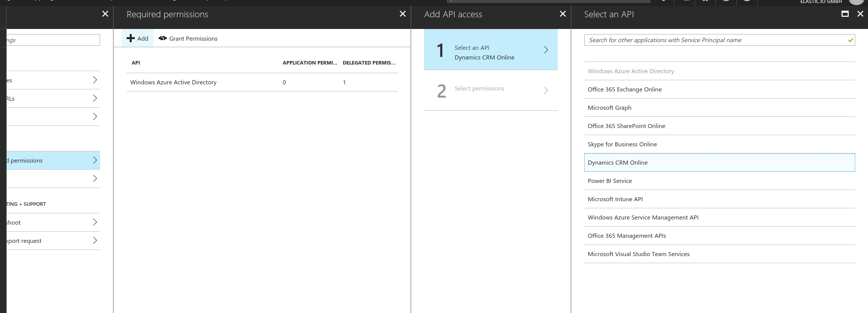
Task: Click the plus Add icon in Required permissions
Action: point(131,38)
